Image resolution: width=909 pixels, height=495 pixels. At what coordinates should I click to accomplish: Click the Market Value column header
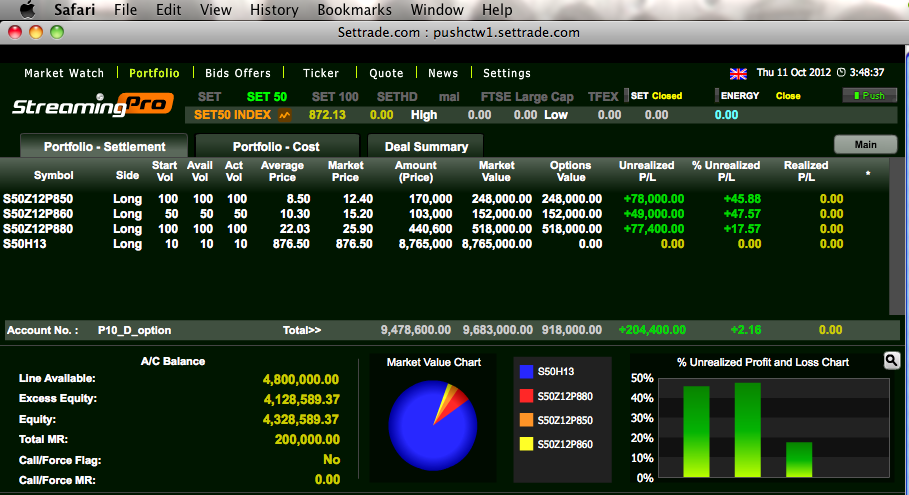point(497,171)
